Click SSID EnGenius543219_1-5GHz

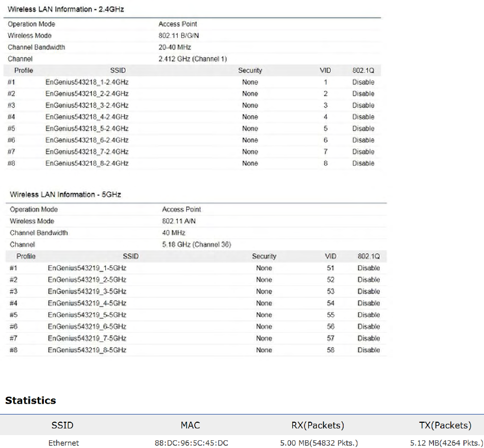(x=87, y=268)
